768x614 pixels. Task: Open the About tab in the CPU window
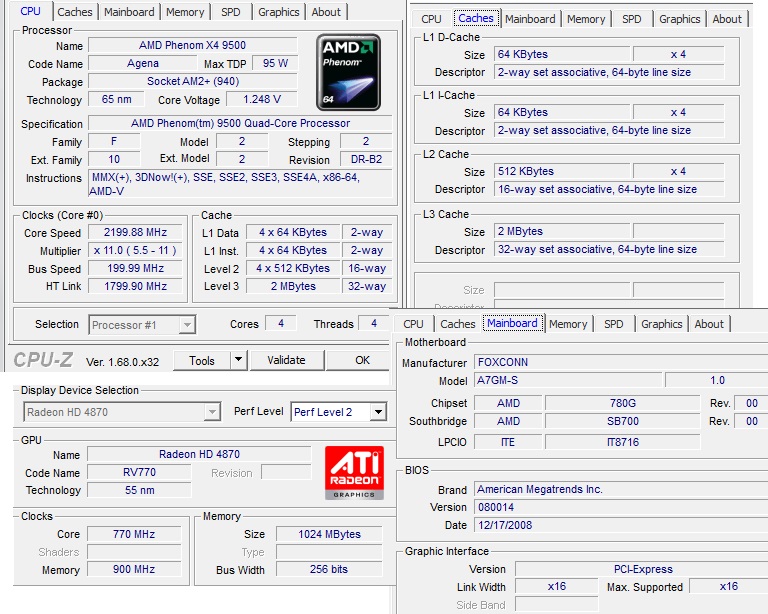(326, 12)
